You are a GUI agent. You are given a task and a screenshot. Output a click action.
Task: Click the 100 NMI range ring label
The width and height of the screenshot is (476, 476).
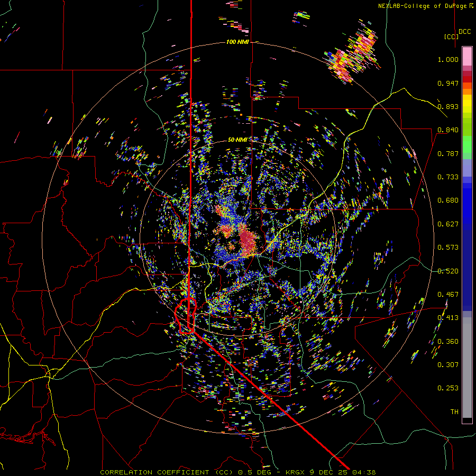[x=237, y=42]
